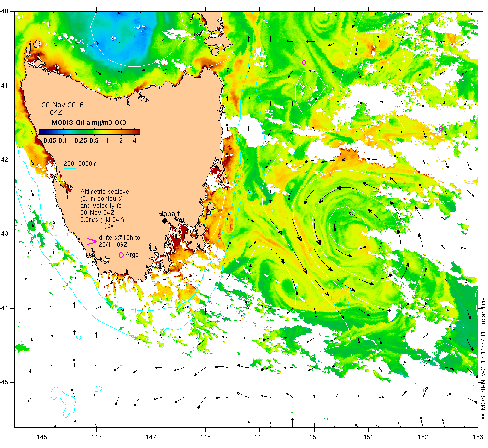The image size is (488, 448).
Task: Click longitude axis label '147'
Action: click(x=151, y=437)
